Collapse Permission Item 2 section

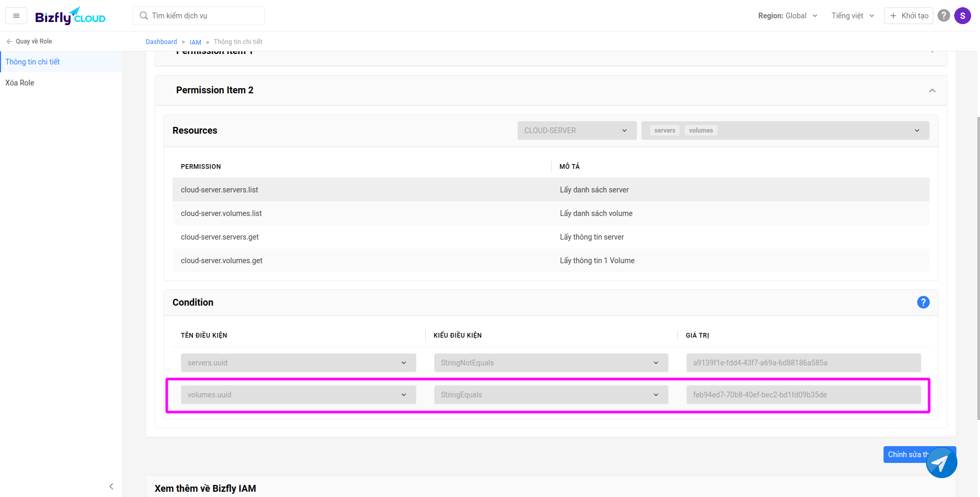(x=932, y=91)
